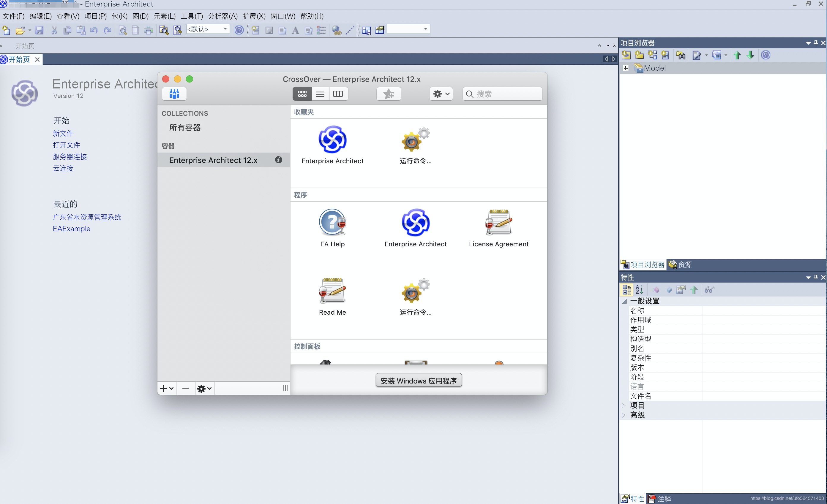Click the Cloud Connection link
Image resolution: width=827 pixels, height=504 pixels.
click(x=63, y=168)
